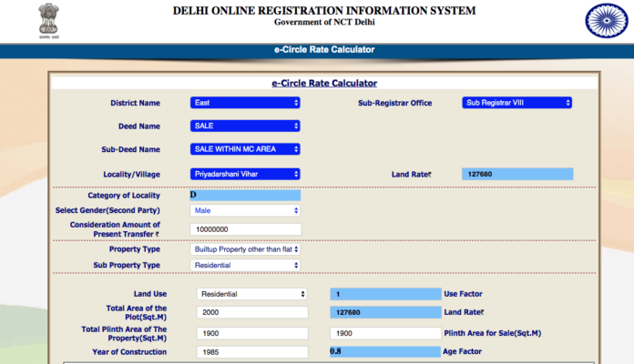Image resolution: width=634 pixels, height=364 pixels.
Task: Open the Sub Property Type dropdown
Action: coord(245,265)
